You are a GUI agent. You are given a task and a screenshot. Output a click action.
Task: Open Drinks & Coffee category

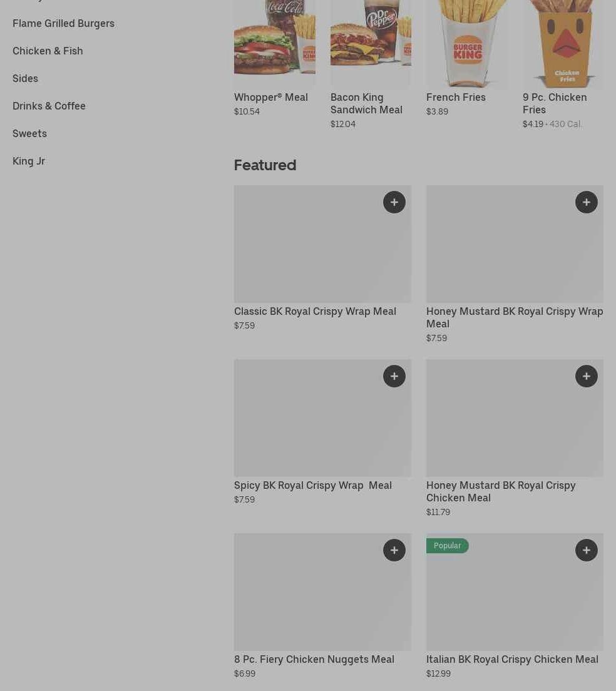[x=49, y=106]
